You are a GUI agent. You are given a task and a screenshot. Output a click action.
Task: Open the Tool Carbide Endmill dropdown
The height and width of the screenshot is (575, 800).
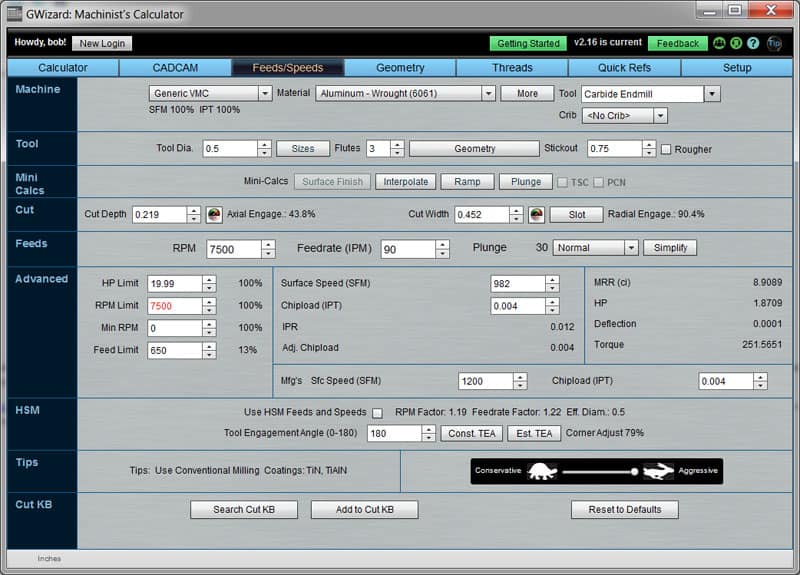pos(651,94)
